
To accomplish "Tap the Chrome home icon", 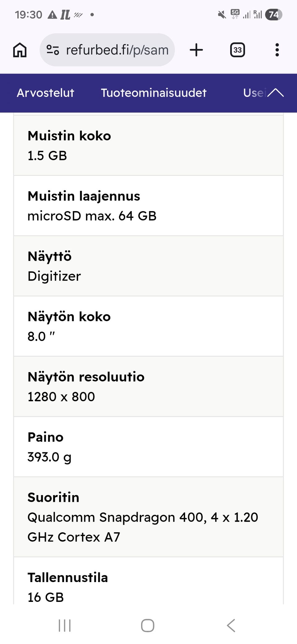I will coord(20,50).
